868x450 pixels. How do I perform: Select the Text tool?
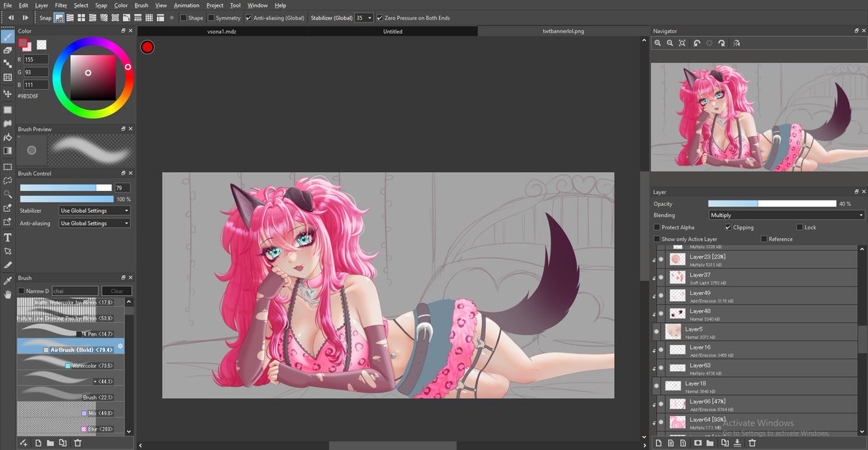tap(7, 237)
